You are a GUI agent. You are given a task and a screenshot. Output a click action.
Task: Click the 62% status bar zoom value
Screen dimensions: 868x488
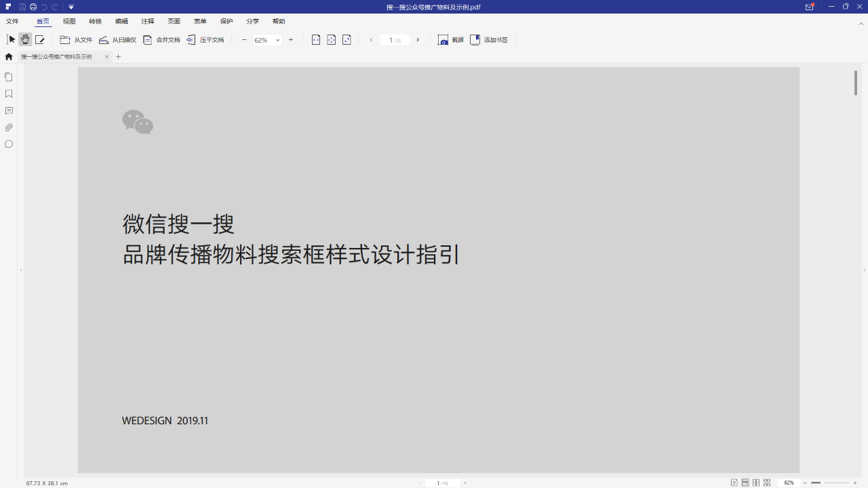[x=789, y=483]
